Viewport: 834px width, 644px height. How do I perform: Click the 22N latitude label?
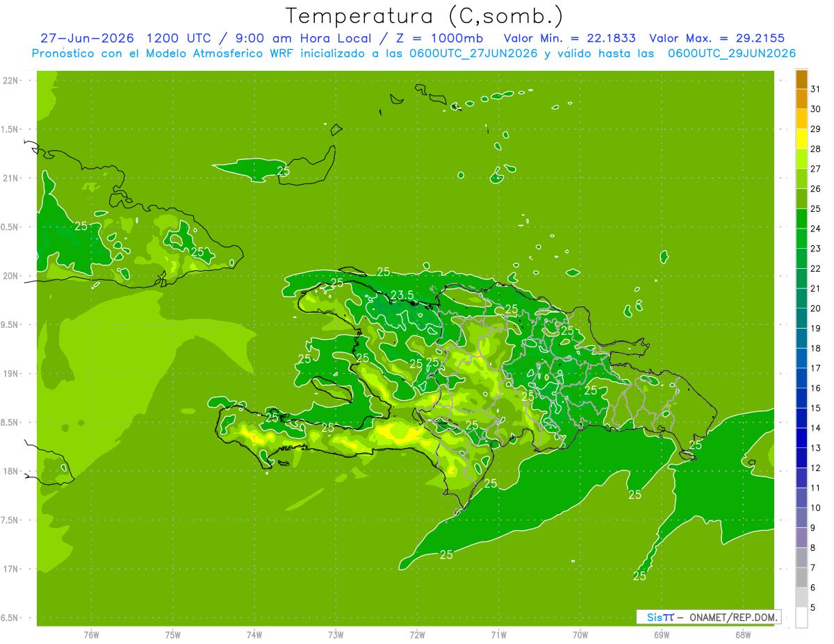pos(11,81)
